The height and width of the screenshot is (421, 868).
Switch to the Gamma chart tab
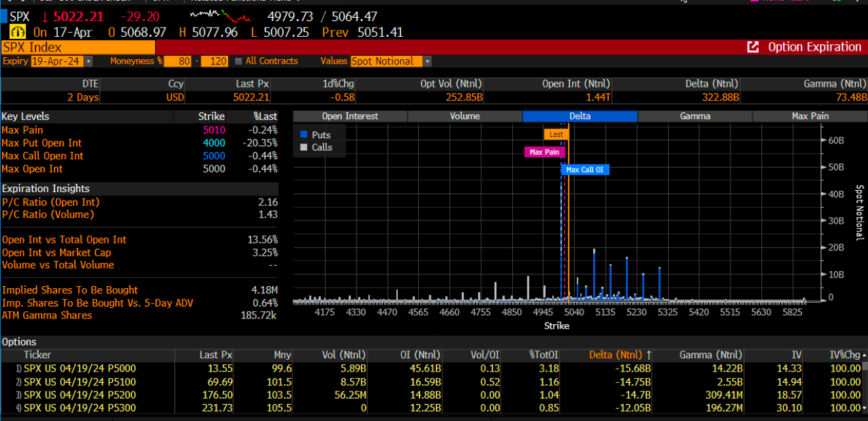[694, 116]
